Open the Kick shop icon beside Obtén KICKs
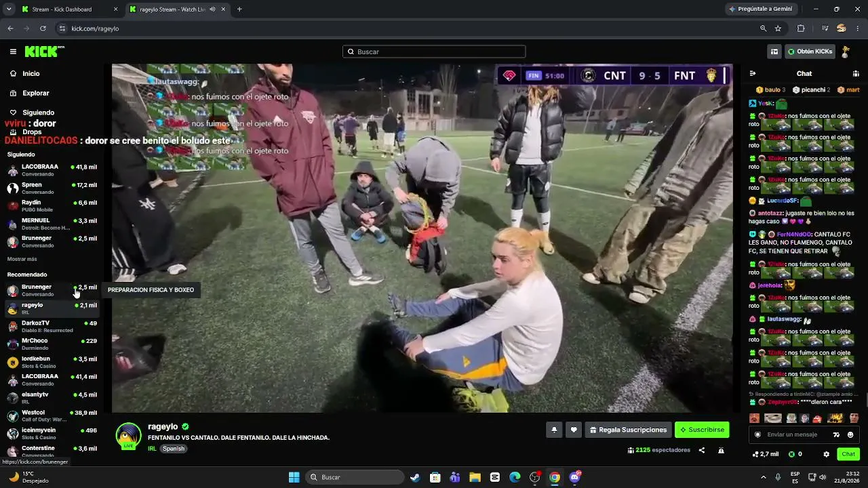868x488 pixels. click(774, 52)
